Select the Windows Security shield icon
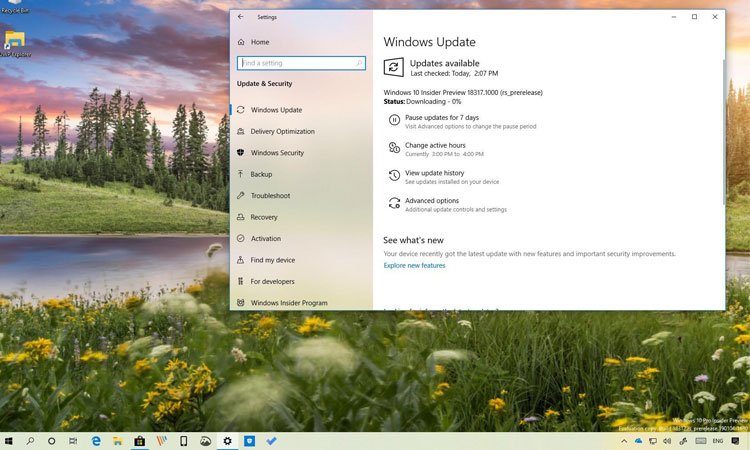 pyautogui.click(x=241, y=153)
